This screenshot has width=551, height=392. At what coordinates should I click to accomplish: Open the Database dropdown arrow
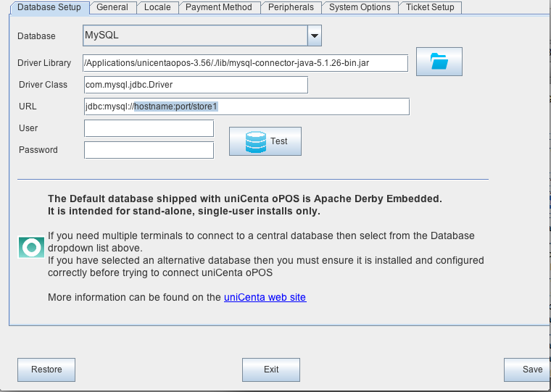click(315, 36)
